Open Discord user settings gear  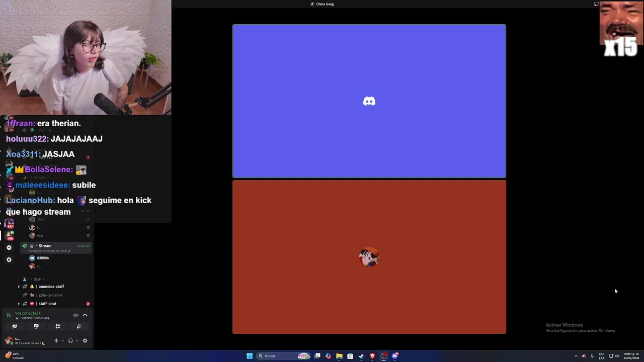click(85, 340)
